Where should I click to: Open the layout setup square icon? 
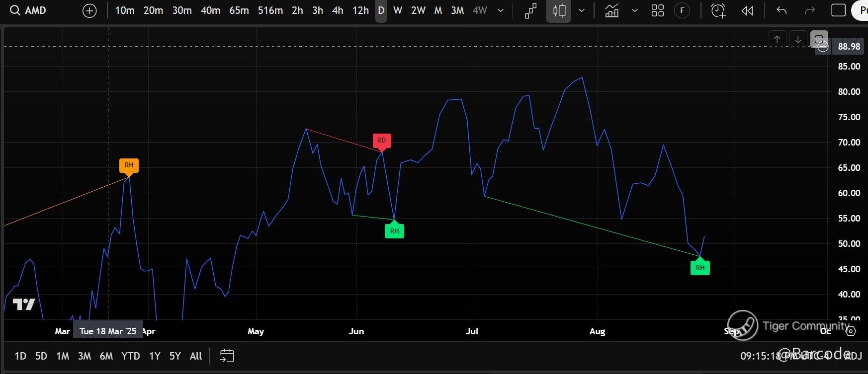click(839, 10)
